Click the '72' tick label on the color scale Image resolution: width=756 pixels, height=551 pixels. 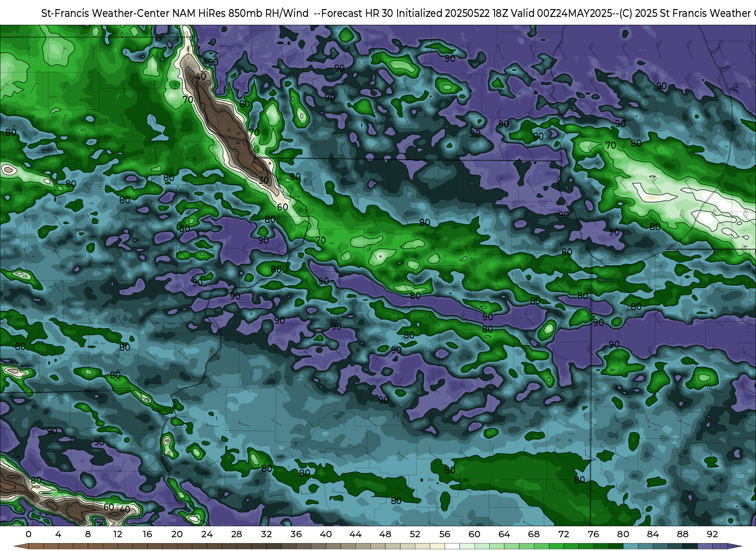coord(563,534)
